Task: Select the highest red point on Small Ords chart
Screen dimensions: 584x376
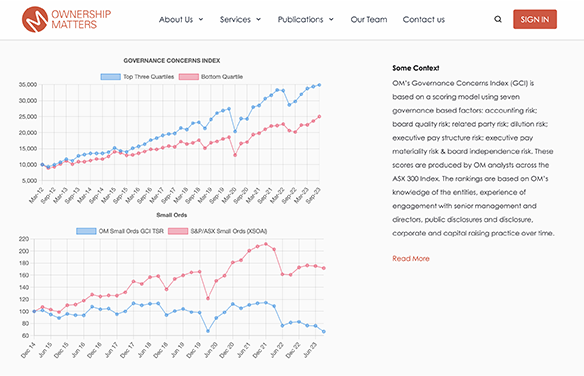Action: 266,244
